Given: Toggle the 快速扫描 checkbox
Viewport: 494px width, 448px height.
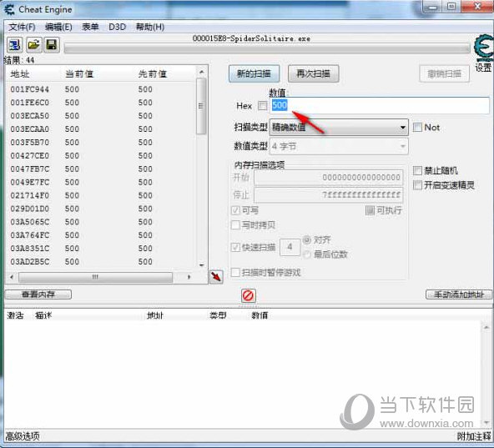Looking at the screenshot, I should pyautogui.click(x=235, y=247).
